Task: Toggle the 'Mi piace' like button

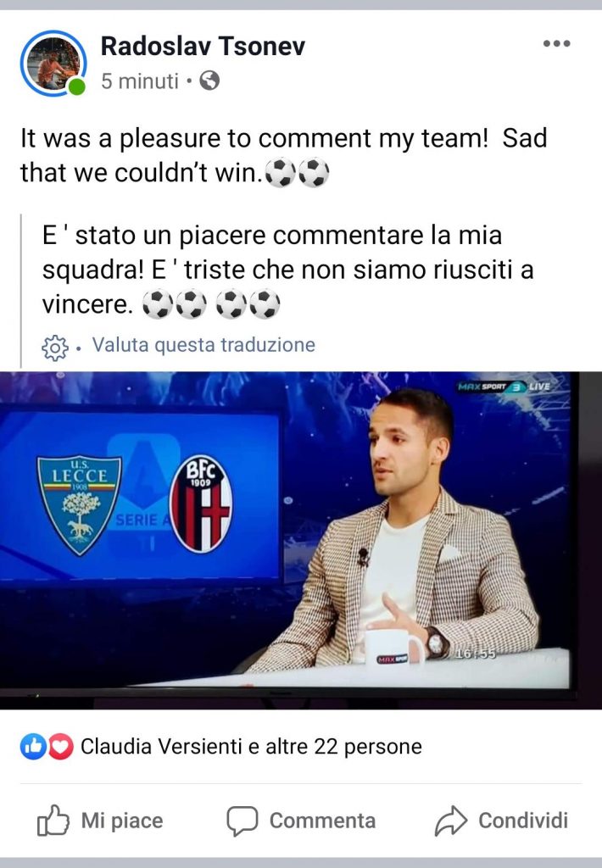Action: point(100,821)
